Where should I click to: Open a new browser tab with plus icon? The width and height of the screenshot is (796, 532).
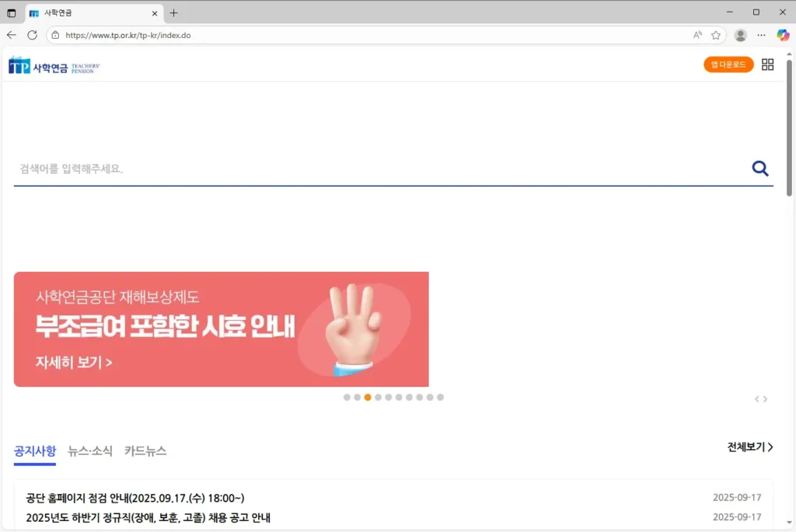[x=172, y=12]
